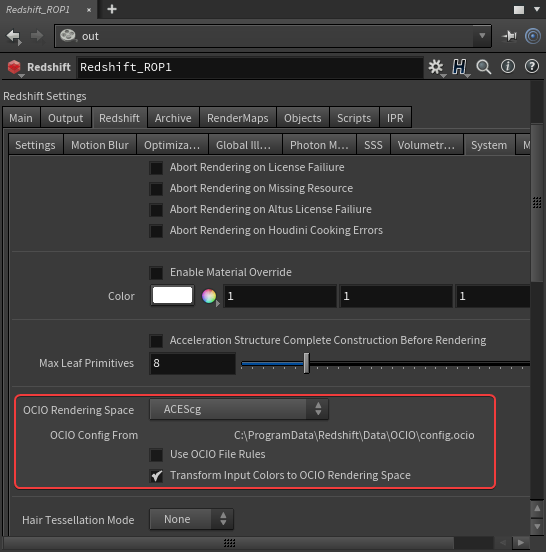This screenshot has width=546, height=552.
Task: Click the gear settings menu icon
Action: pyautogui.click(x=436, y=67)
